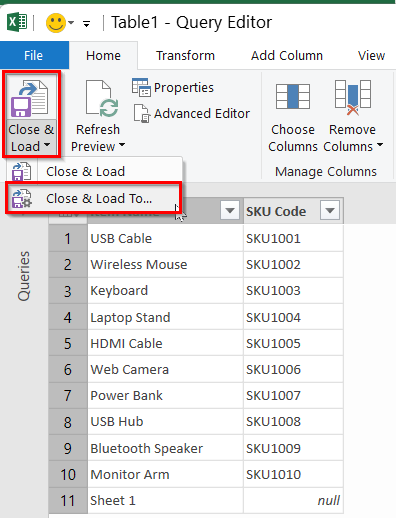Select row number 1 header

tap(68, 238)
